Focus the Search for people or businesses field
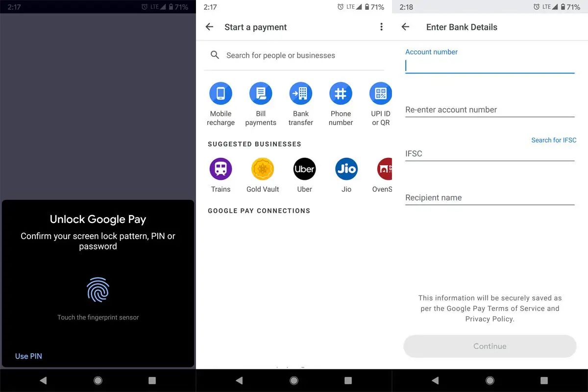 (294, 55)
